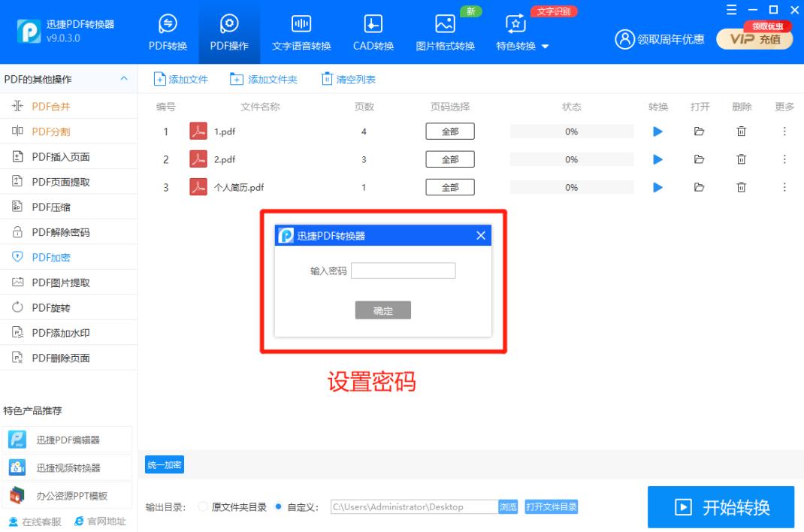Delete 2.pdf using its trash icon

pos(741,159)
